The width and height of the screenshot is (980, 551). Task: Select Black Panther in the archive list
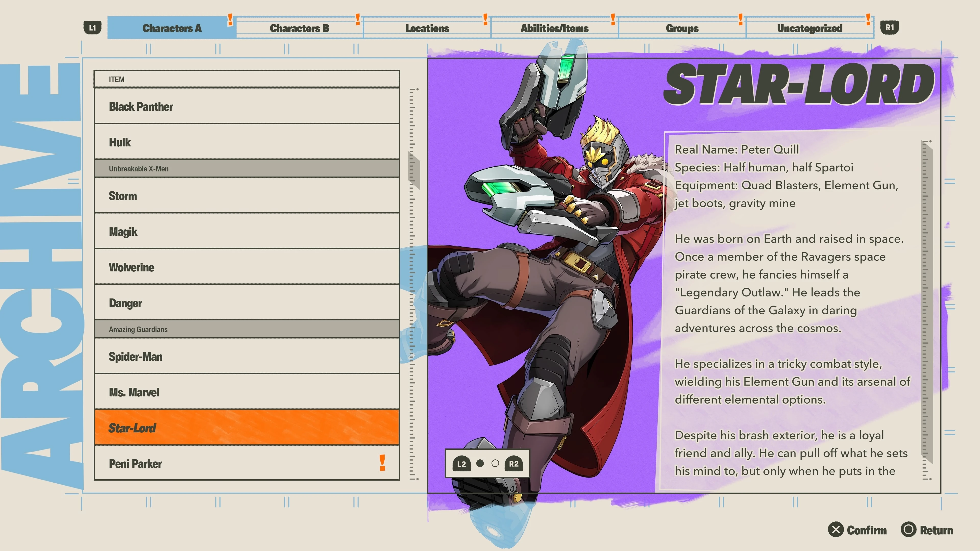click(247, 106)
